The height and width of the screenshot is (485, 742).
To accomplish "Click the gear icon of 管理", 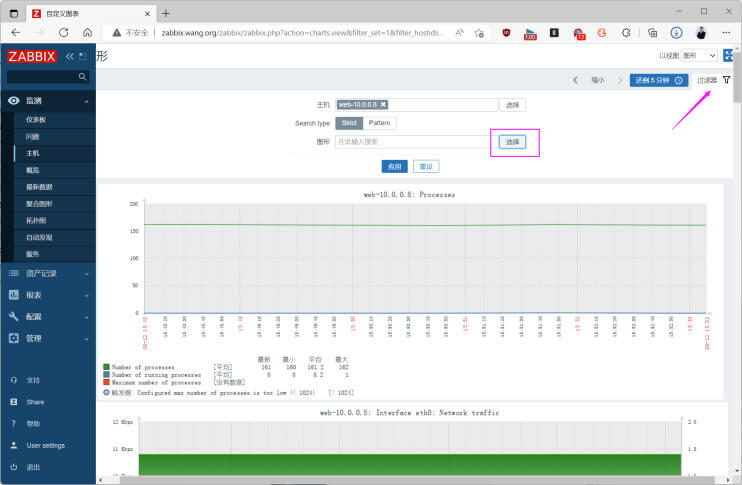I will click(14, 338).
